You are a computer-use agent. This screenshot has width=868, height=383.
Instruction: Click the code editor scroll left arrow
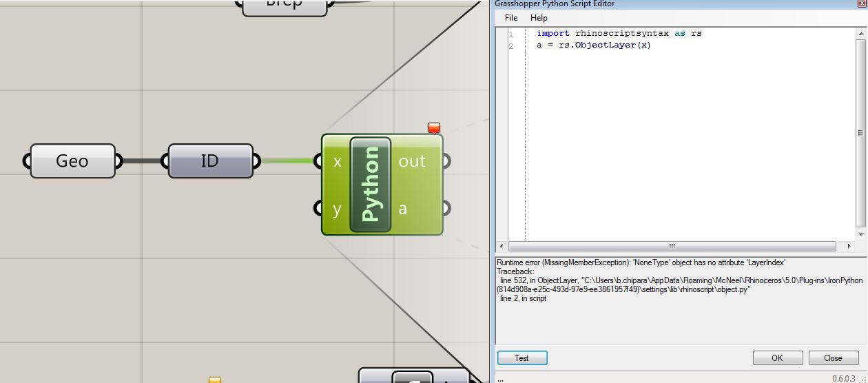point(502,246)
